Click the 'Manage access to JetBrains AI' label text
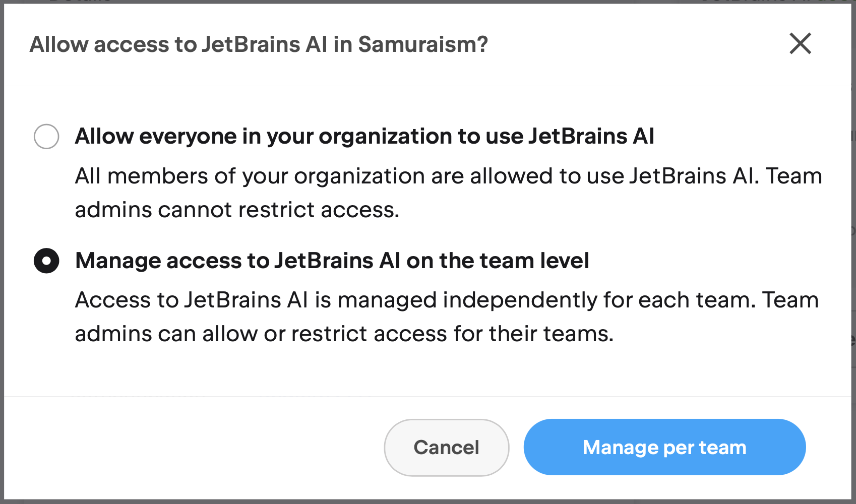The width and height of the screenshot is (856, 504). pos(332,261)
